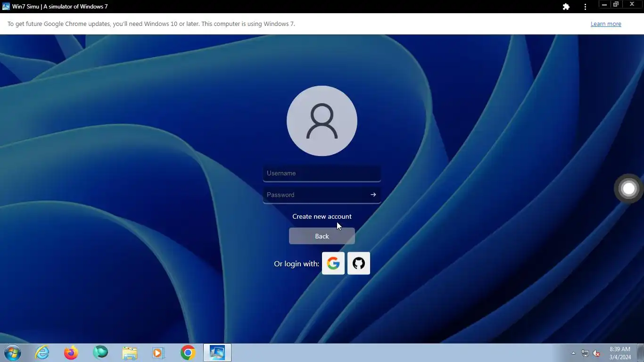Click the Win7 Simu window title icon
The height and width of the screenshot is (362, 644).
6,7
